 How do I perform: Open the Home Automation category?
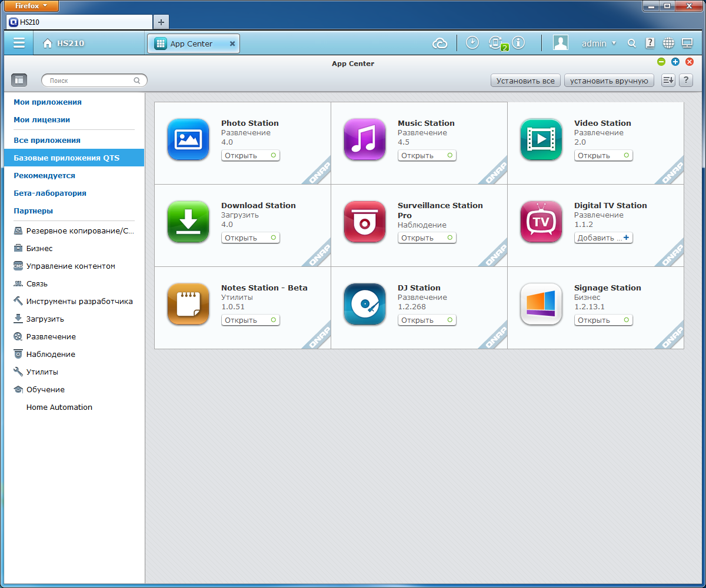point(59,407)
